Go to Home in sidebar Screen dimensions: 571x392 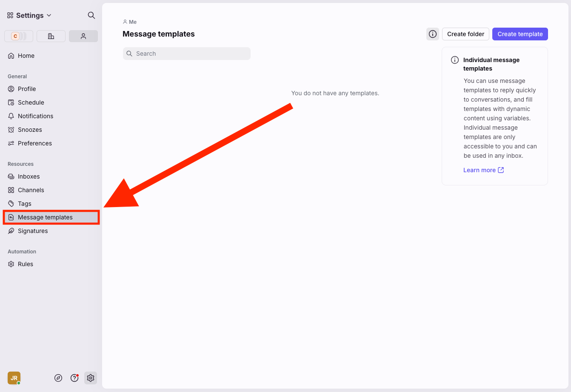pyautogui.click(x=26, y=56)
